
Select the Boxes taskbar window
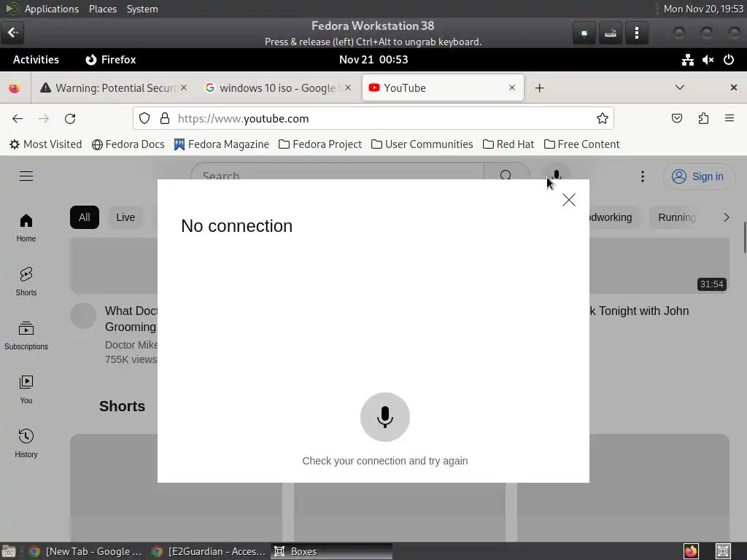(332, 551)
